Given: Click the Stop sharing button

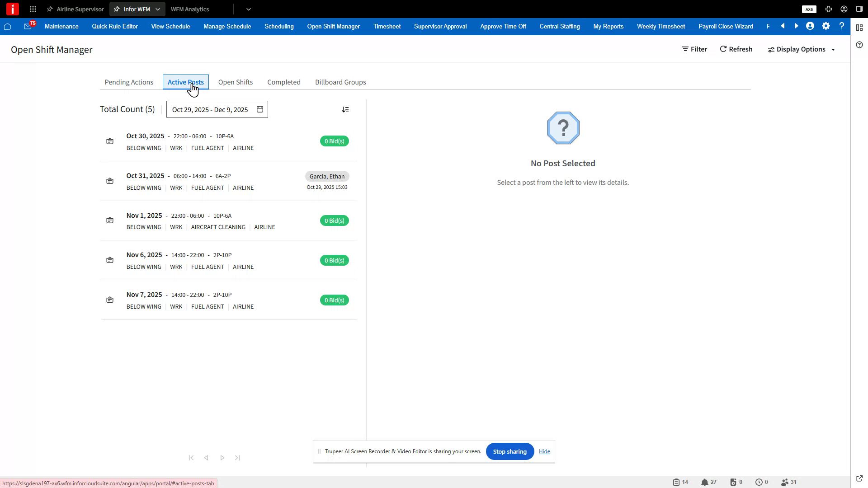Looking at the screenshot, I should (x=509, y=451).
